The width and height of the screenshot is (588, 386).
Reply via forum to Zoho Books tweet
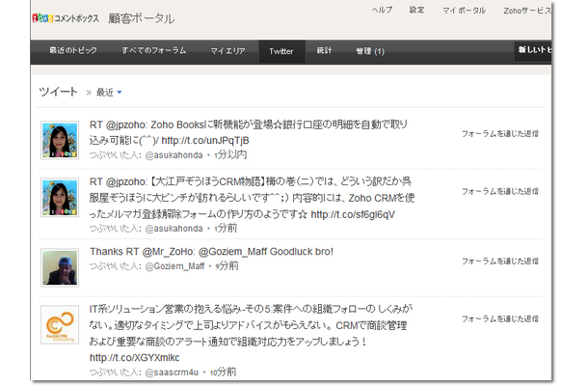click(500, 134)
